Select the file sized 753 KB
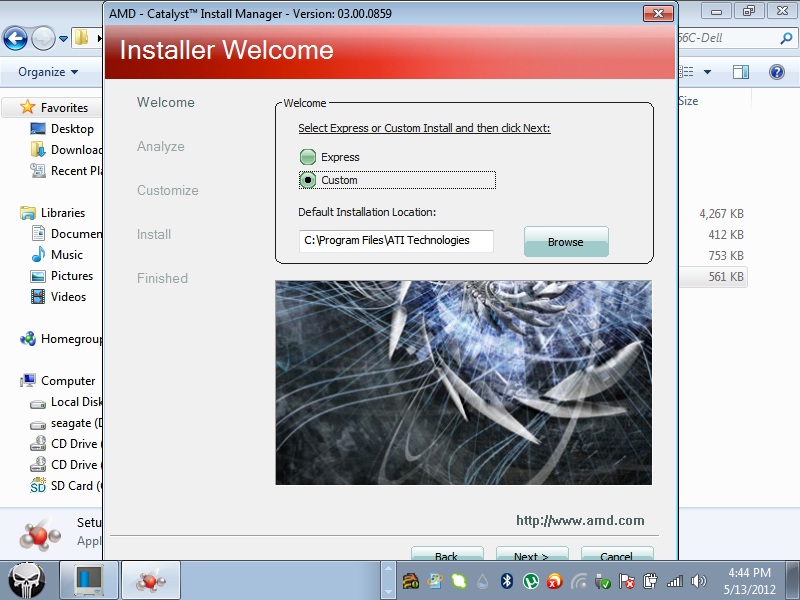Image resolution: width=800 pixels, height=600 pixels. [726, 256]
